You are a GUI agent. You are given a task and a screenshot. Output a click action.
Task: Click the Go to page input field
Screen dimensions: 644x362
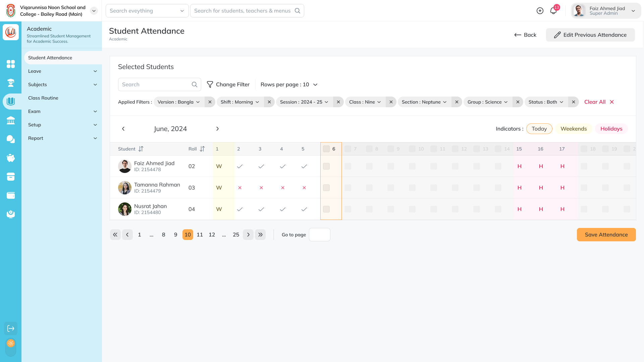coord(319,235)
